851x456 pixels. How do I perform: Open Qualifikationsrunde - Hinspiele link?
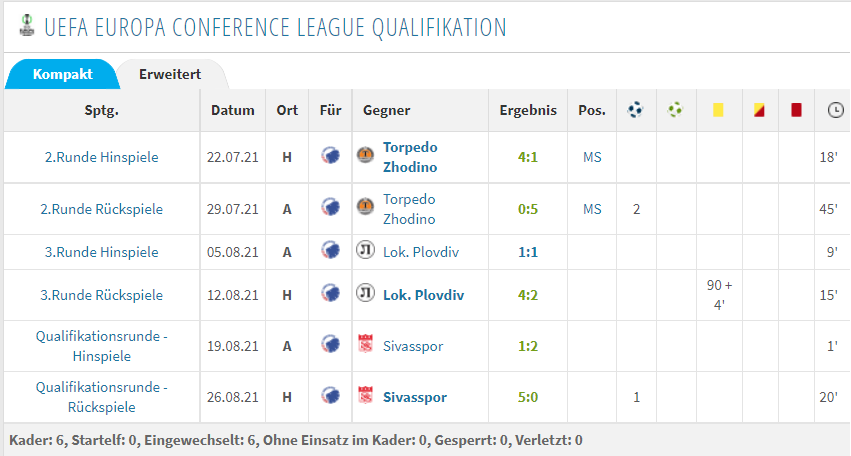pos(101,346)
